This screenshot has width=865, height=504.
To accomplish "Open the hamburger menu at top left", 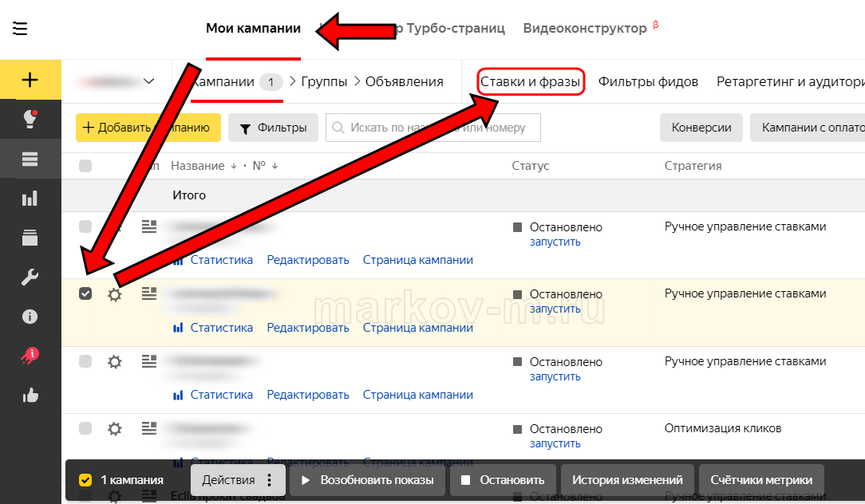I will pyautogui.click(x=20, y=29).
